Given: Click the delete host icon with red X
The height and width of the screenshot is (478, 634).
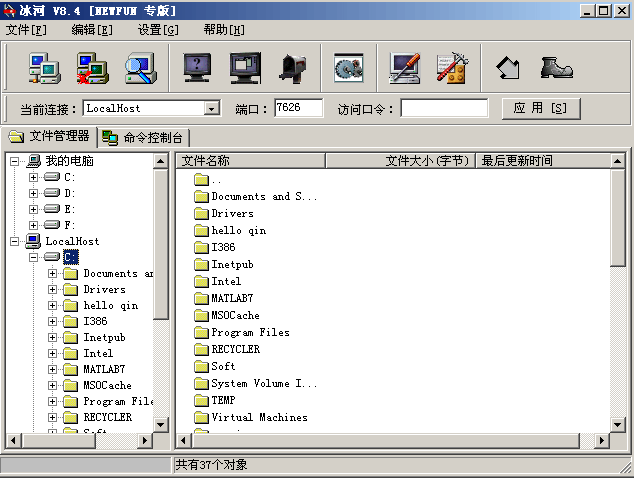Looking at the screenshot, I should pos(93,68).
